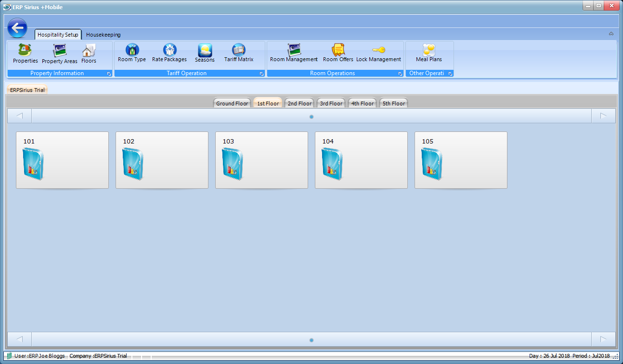Image resolution: width=623 pixels, height=364 pixels.
Task: Select the room 104 icon
Action: click(332, 164)
